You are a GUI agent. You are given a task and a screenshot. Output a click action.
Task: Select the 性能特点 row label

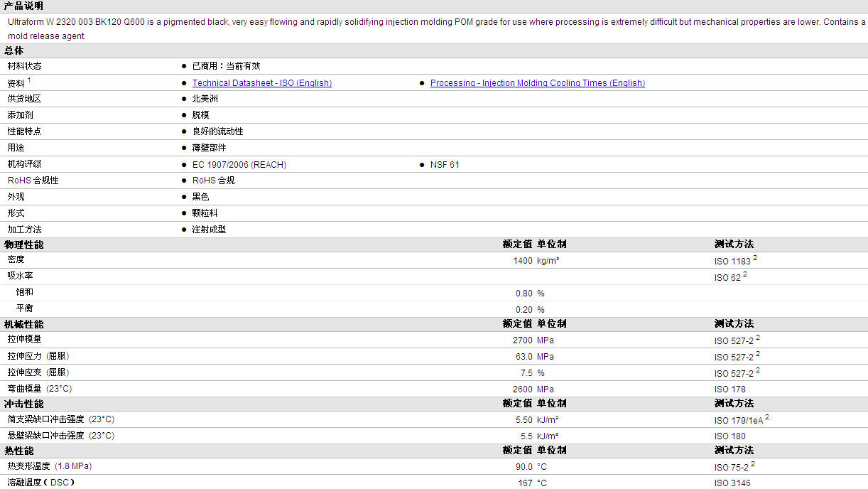click(x=25, y=131)
